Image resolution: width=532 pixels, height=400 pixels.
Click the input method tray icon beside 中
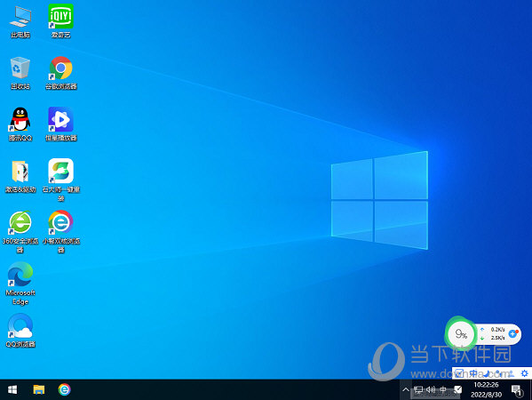point(458,389)
